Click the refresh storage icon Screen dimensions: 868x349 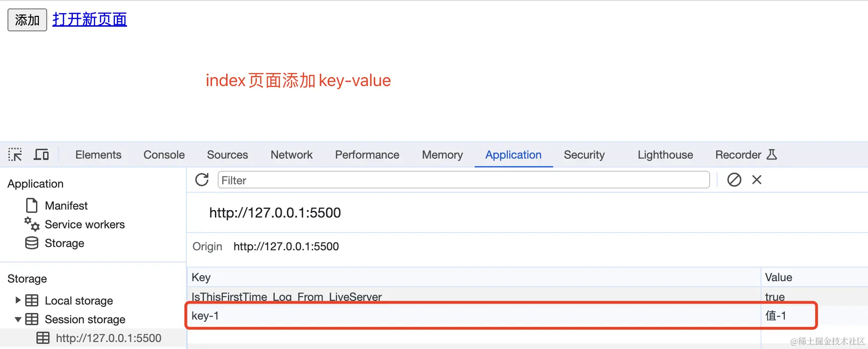coord(202,180)
